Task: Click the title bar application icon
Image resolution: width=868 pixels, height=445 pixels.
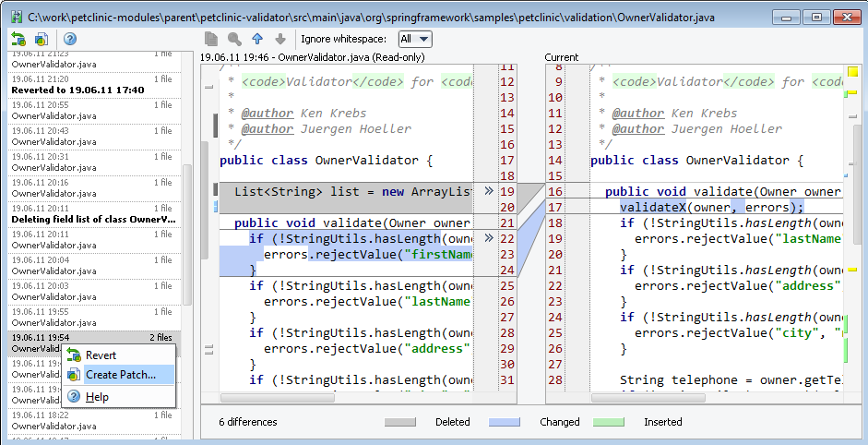Action: click(x=17, y=18)
